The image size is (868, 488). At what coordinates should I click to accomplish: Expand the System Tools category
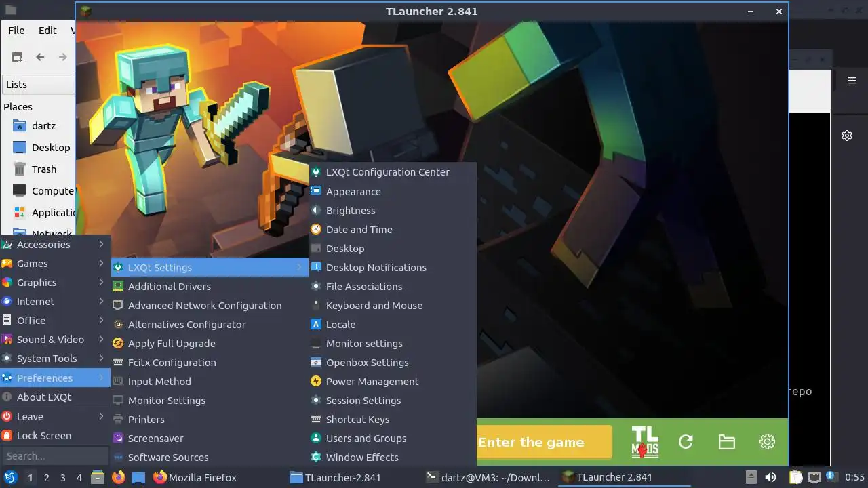coord(55,358)
